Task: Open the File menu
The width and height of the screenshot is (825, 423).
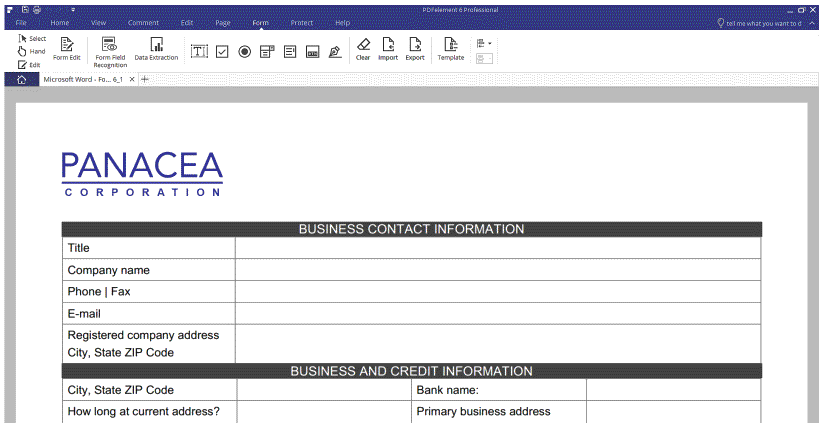Action: [x=21, y=22]
